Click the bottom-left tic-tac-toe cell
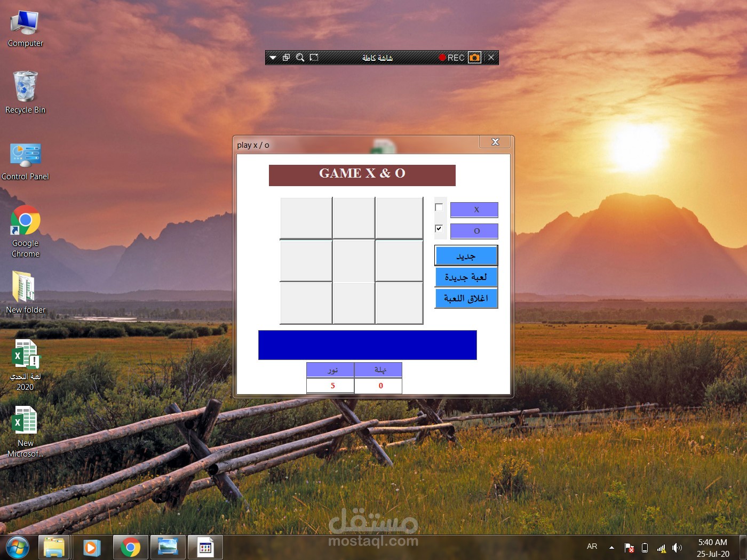The image size is (747, 560). pos(306,303)
